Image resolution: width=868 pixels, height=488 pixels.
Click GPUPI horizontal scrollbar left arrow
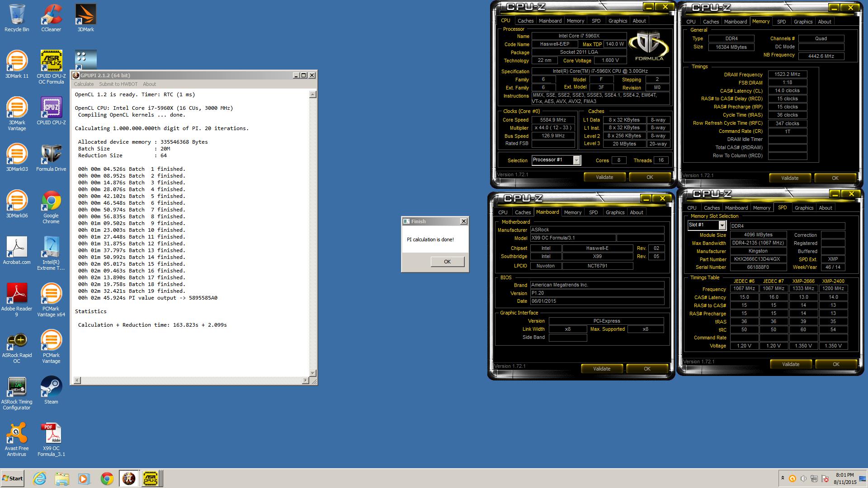77,380
